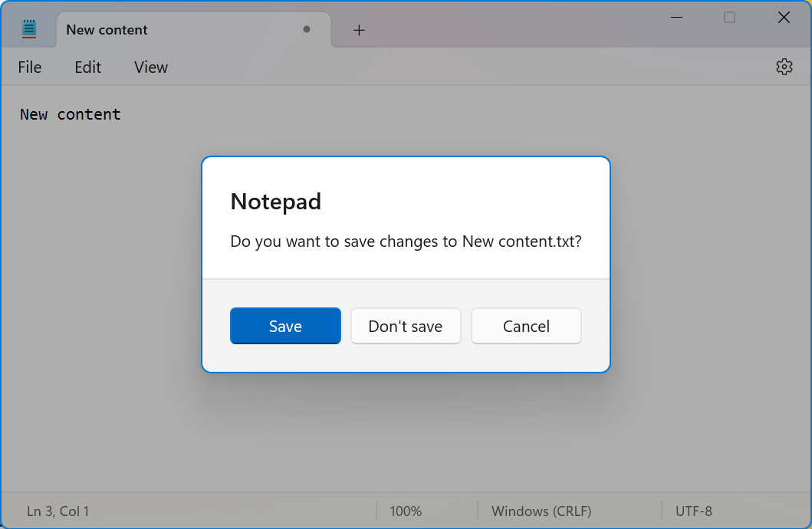Image resolution: width=812 pixels, height=529 pixels.
Task: Click the Ln 3, Col 1 indicator
Action: (58, 511)
